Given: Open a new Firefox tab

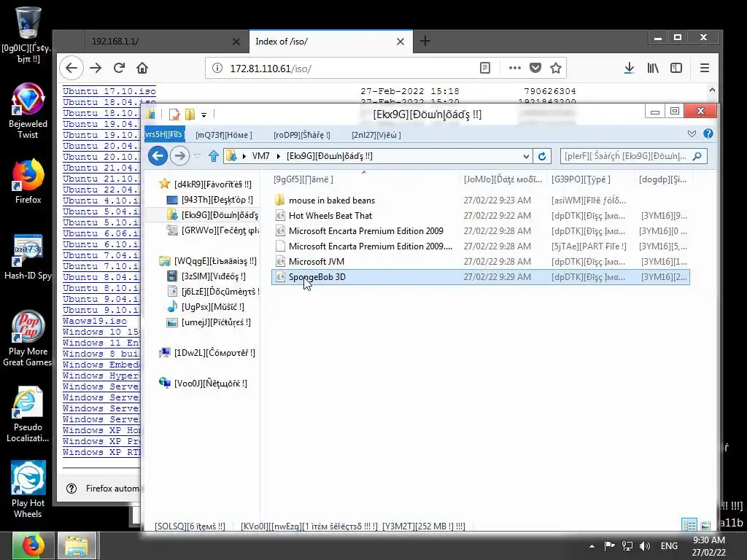Looking at the screenshot, I should (x=425, y=42).
